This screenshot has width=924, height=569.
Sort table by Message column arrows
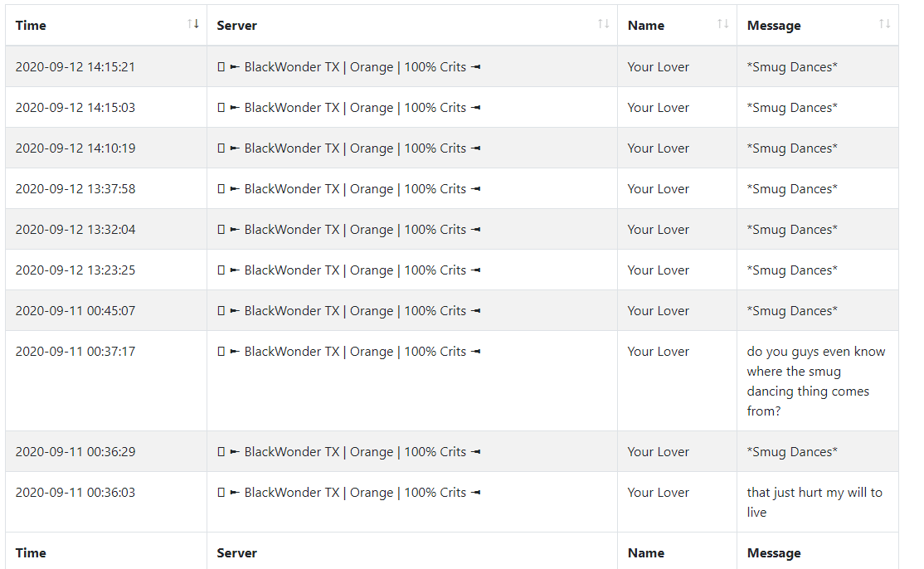pos(884,23)
